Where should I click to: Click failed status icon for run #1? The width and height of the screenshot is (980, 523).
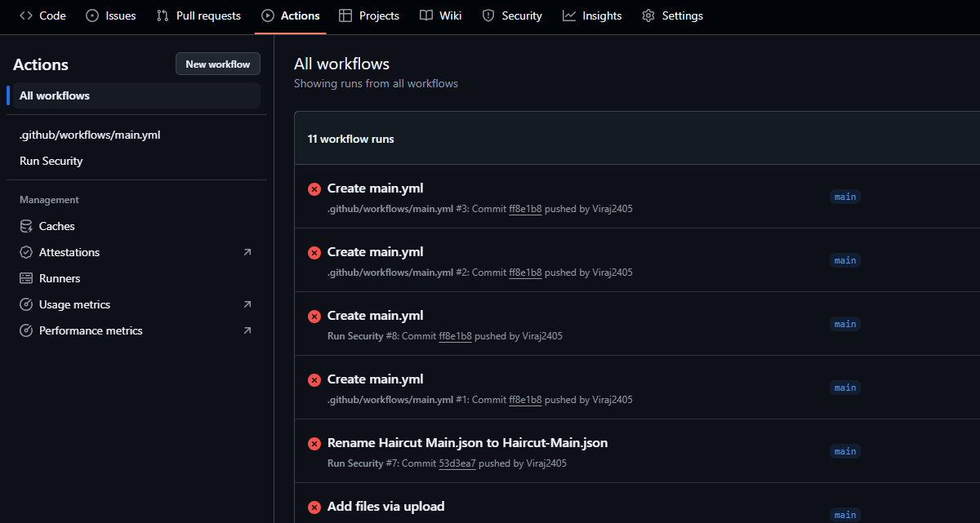(x=314, y=380)
